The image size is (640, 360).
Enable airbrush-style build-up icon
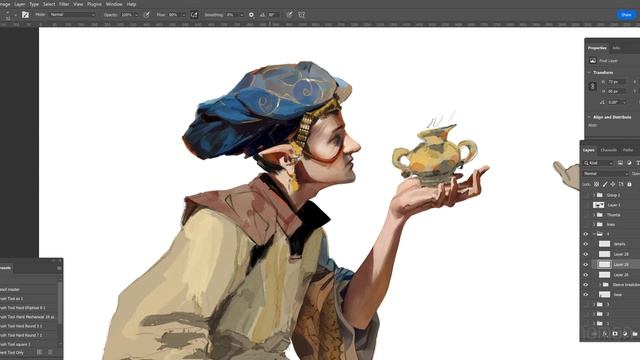(194, 15)
